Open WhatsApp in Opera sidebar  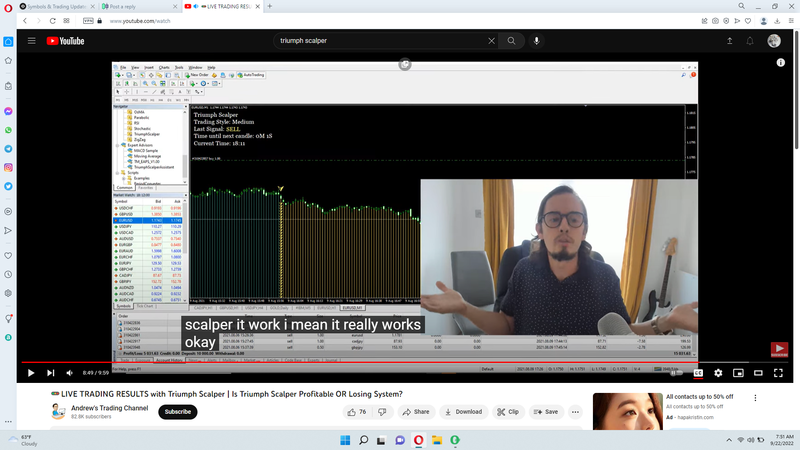pyautogui.click(x=8, y=130)
